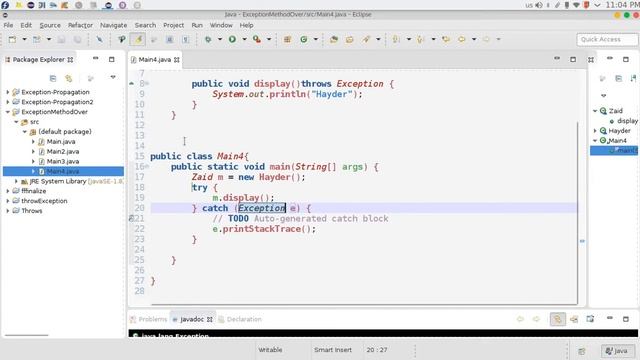Collapse main method fold marker line 16
The width and height of the screenshot is (640, 360).
point(147,166)
